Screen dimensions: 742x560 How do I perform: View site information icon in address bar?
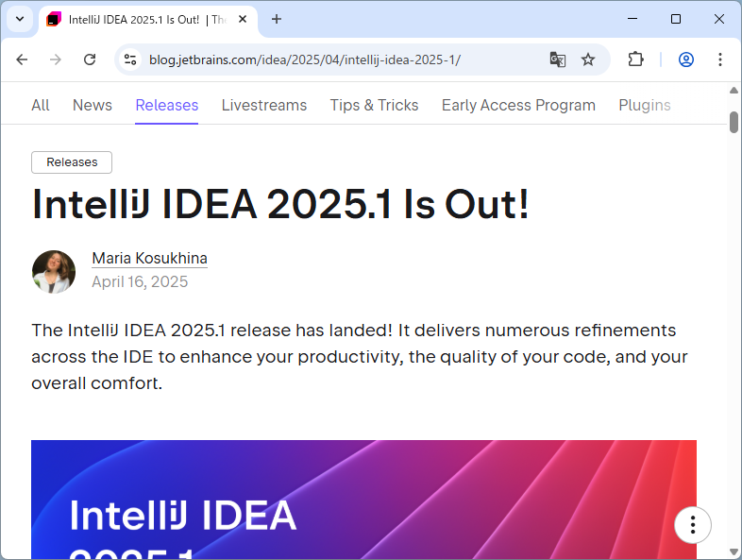(x=130, y=59)
